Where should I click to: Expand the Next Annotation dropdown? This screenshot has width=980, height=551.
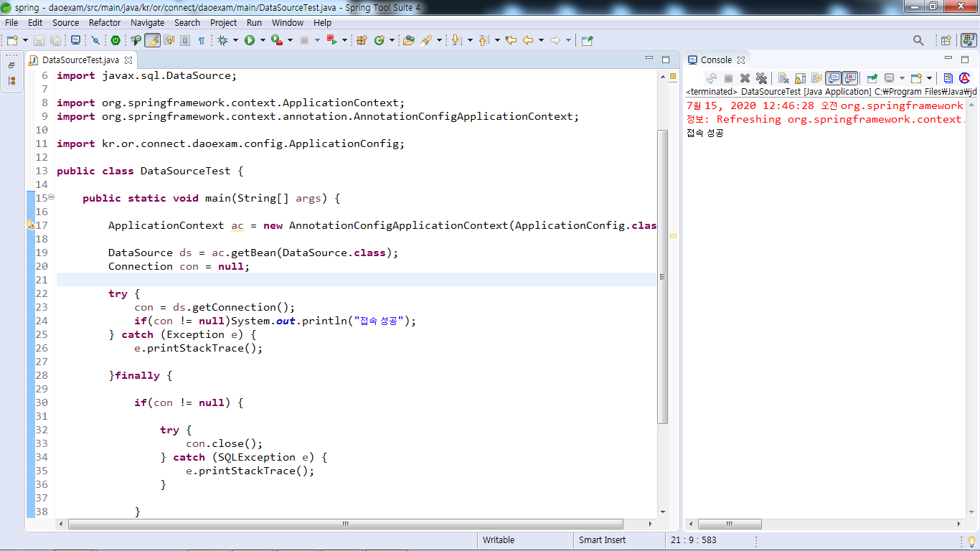pyautogui.click(x=470, y=41)
